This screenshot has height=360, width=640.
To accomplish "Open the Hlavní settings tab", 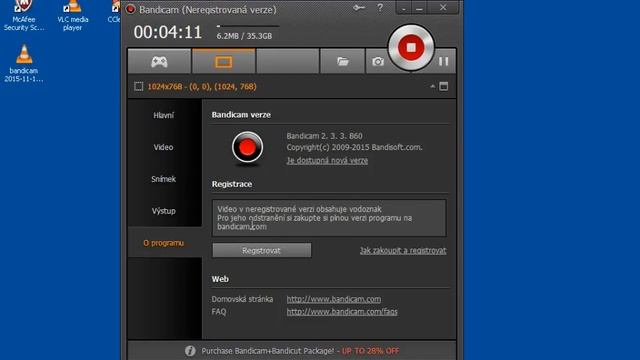I will tap(164, 116).
